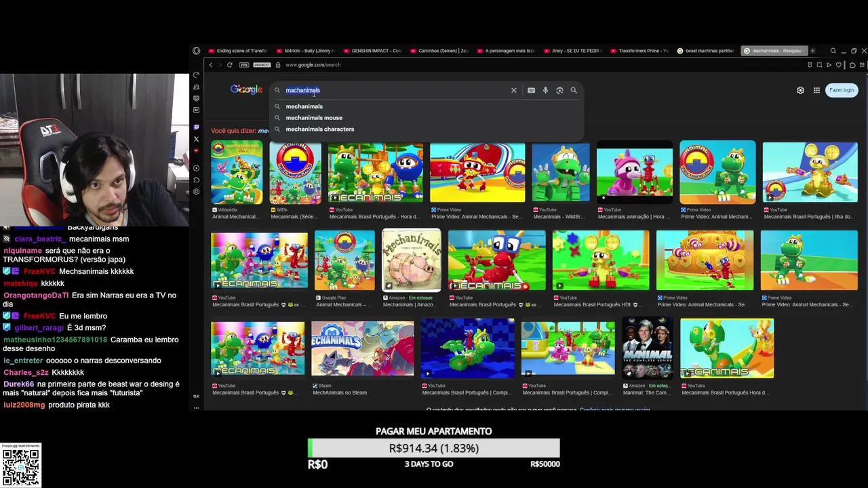The height and width of the screenshot is (488, 868).
Task: Click the padlock site info icon
Action: click(x=278, y=65)
